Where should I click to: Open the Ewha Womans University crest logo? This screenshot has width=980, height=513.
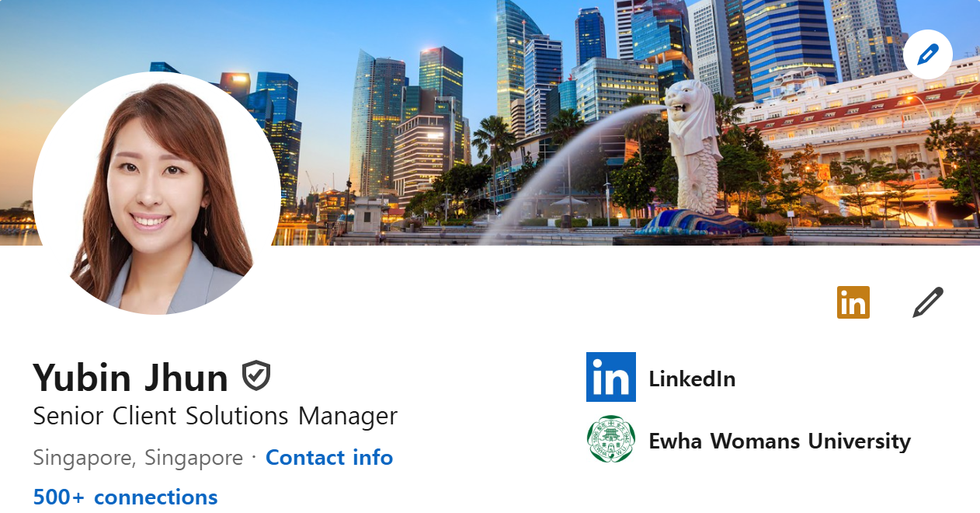(611, 439)
